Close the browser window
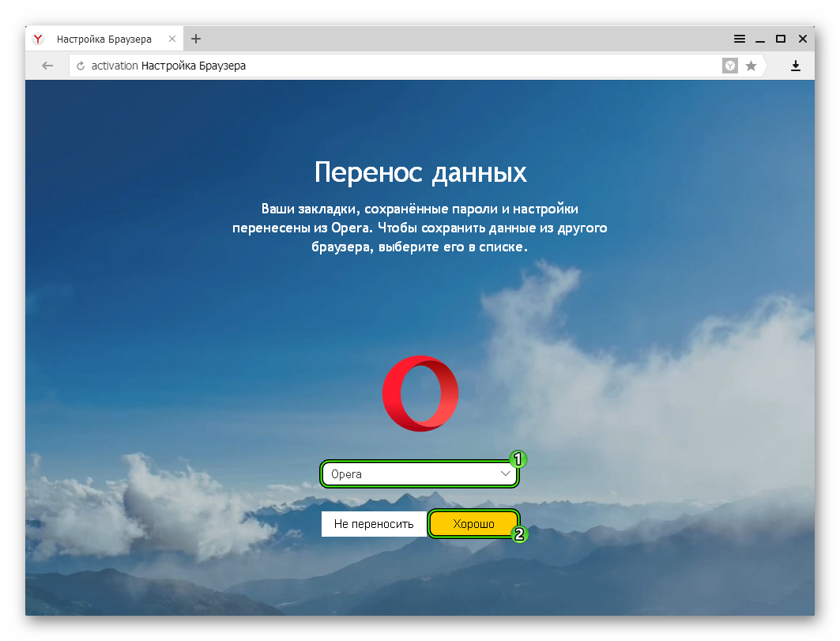Screen dimensions: 840x641 pos(803,39)
